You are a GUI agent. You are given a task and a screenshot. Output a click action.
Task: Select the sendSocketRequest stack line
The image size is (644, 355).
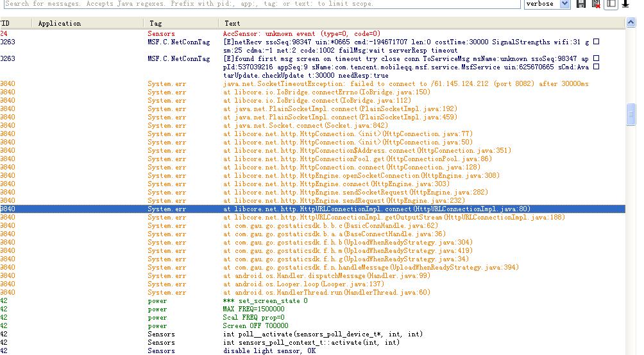pyautogui.click(x=312, y=193)
